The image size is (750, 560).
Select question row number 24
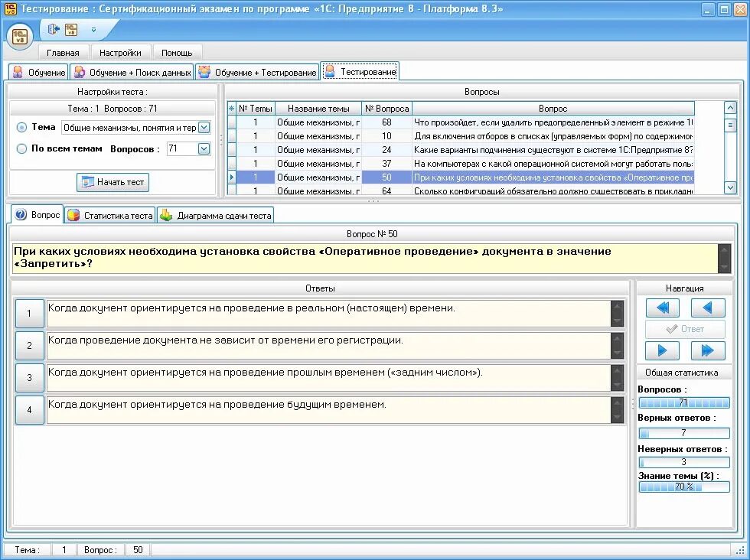pyautogui.click(x=461, y=150)
